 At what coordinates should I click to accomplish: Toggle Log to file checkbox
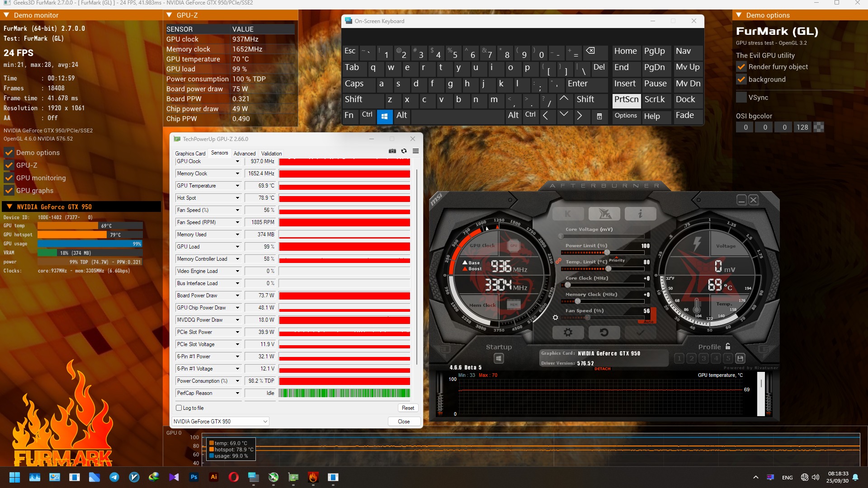(x=179, y=408)
